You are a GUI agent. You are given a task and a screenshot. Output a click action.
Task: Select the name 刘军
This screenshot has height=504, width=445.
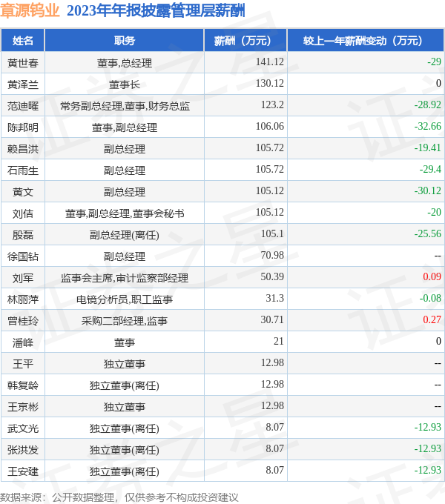[23, 279]
